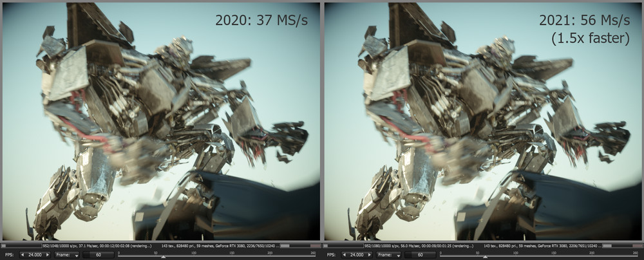Click the '37.1 Ms/sec' render status text
The height and width of the screenshot is (260, 644).
coord(88,246)
